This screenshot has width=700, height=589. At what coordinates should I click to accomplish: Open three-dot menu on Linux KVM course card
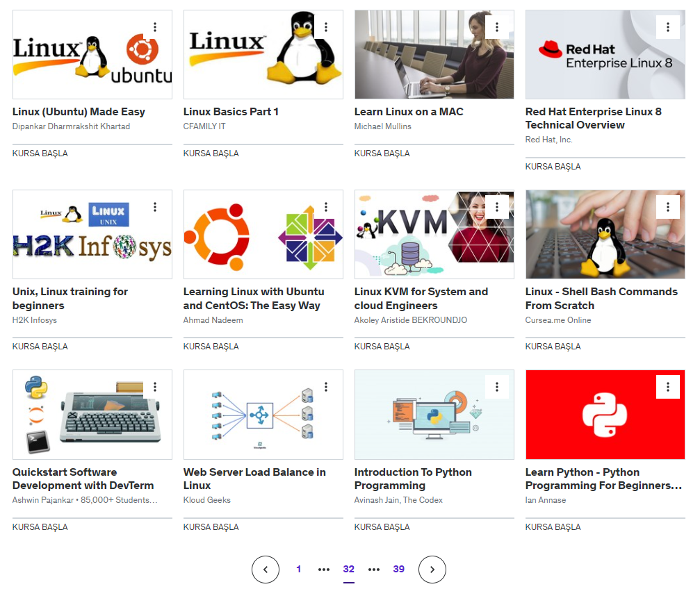497,207
